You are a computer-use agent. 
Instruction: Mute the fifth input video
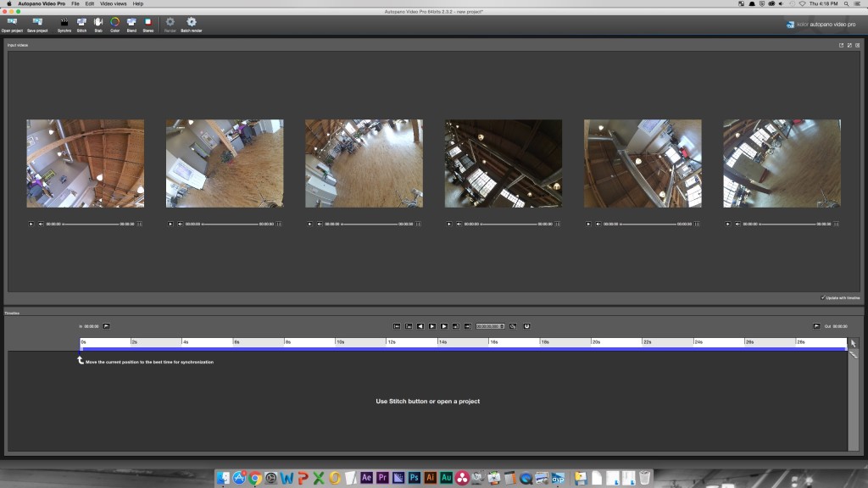point(598,224)
